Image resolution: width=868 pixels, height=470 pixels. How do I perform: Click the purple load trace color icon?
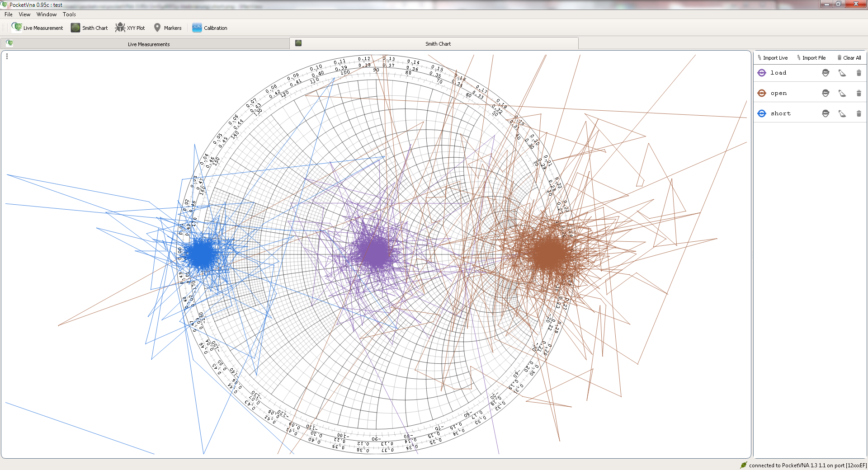[762, 73]
